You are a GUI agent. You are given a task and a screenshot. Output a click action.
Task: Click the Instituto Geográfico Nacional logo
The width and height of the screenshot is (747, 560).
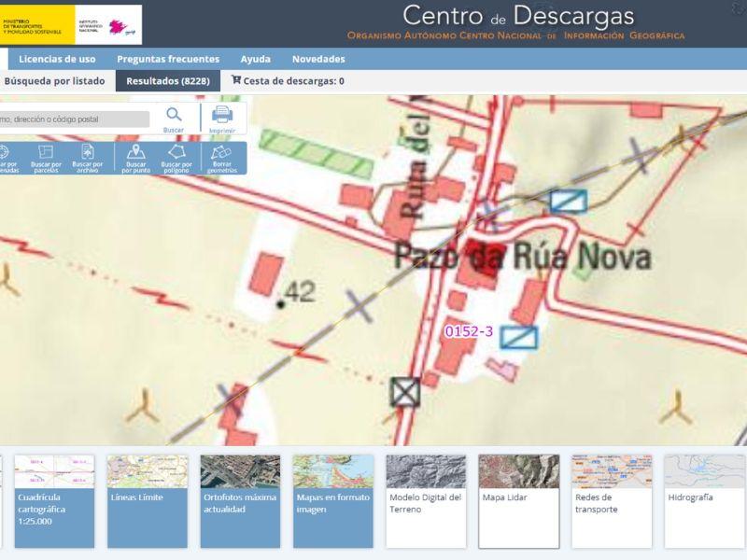pos(108,25)
